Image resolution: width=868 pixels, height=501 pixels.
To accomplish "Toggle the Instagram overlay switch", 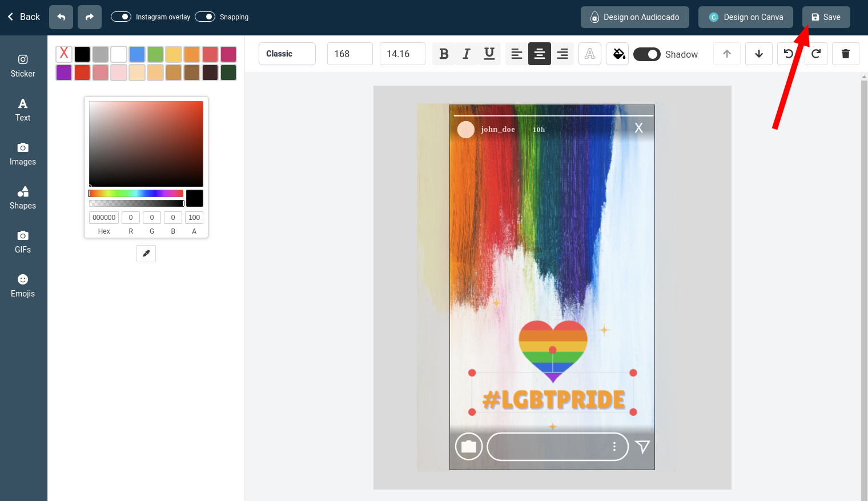I will (121, 17).
